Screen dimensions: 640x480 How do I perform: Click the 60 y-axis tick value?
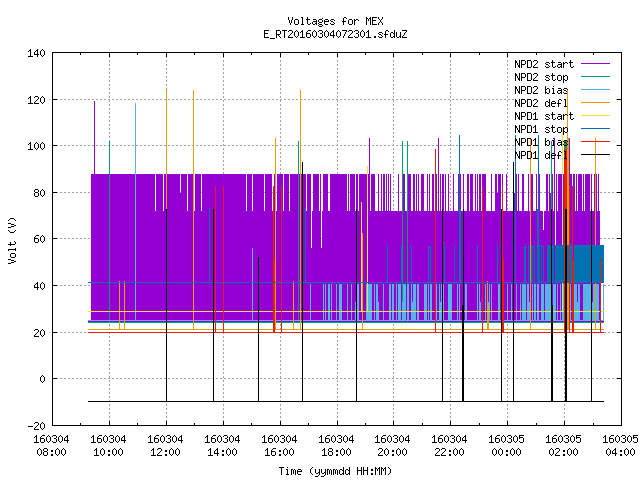39,239
